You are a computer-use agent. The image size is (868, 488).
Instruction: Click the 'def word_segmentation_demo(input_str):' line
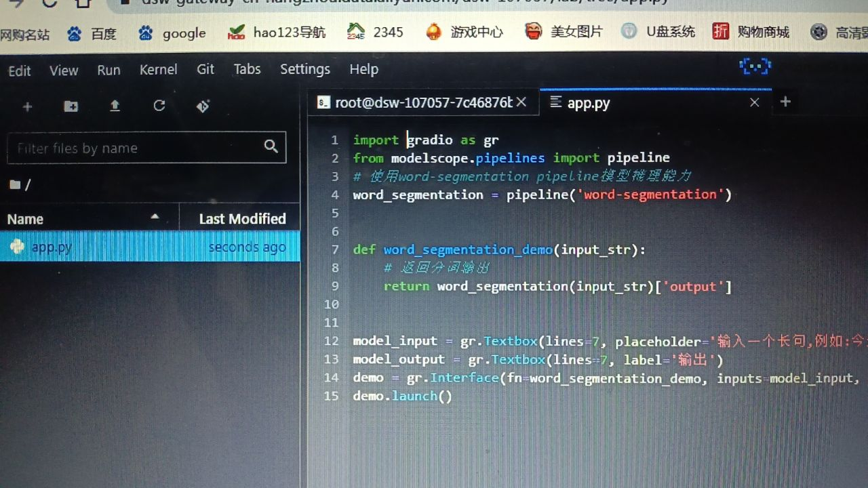point(499,249)
